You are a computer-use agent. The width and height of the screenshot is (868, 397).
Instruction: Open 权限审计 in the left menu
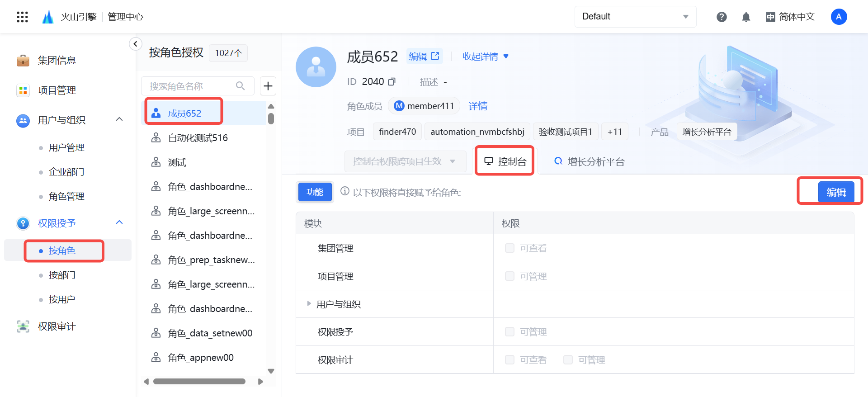tap(57, 326)
